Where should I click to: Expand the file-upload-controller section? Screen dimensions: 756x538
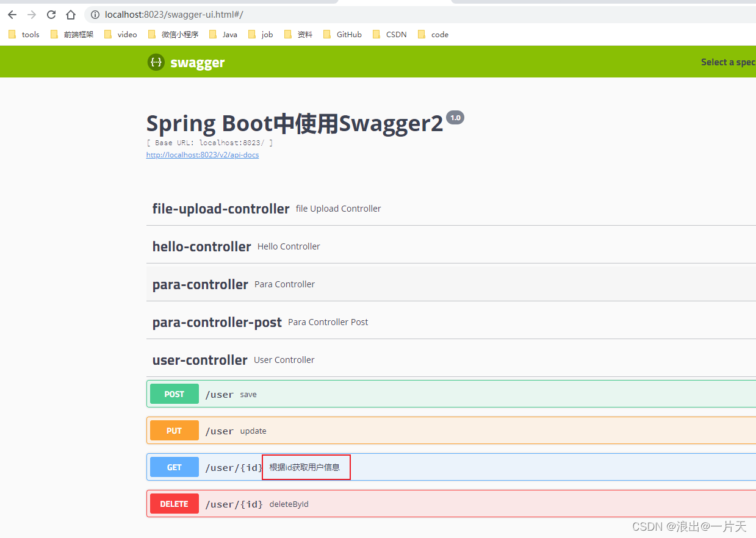(221, 209)
